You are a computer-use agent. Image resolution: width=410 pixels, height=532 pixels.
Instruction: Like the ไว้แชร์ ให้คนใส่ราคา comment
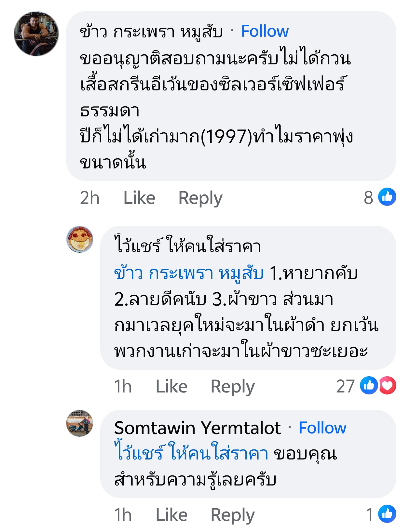click(171, 386)
